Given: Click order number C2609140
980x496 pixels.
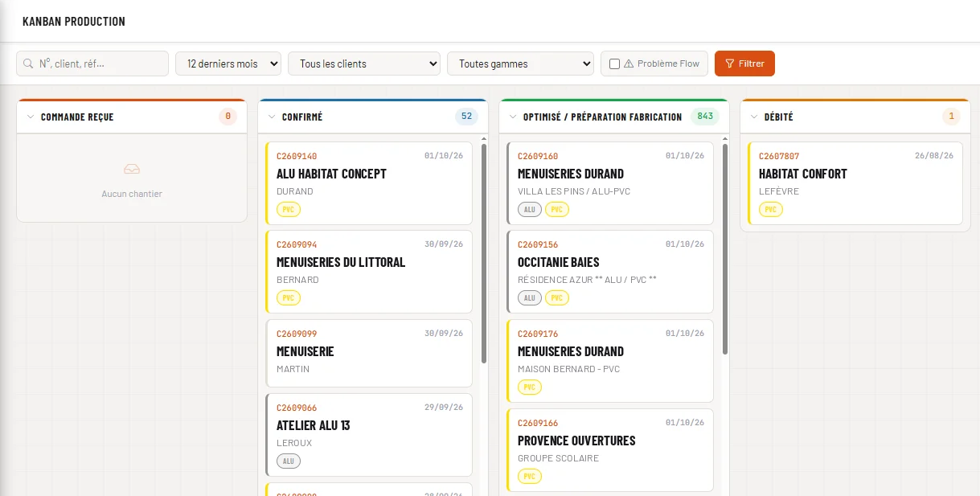Looking at the screenshot, I should [x=297, y=156].
